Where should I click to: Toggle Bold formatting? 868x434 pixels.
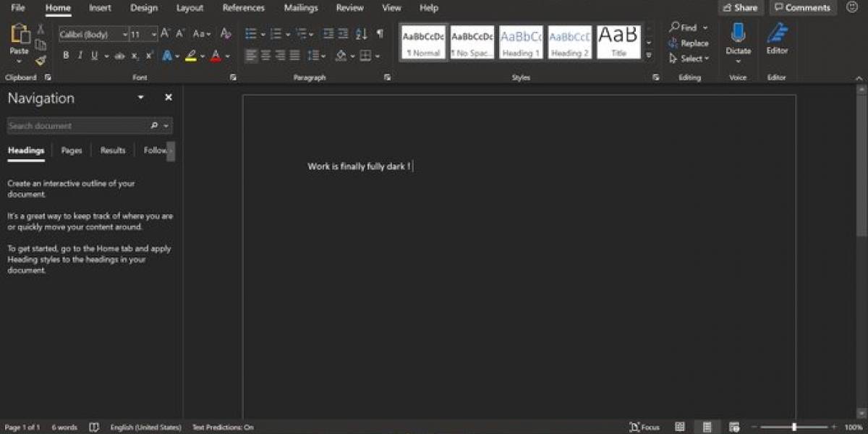tap(66, 56)
